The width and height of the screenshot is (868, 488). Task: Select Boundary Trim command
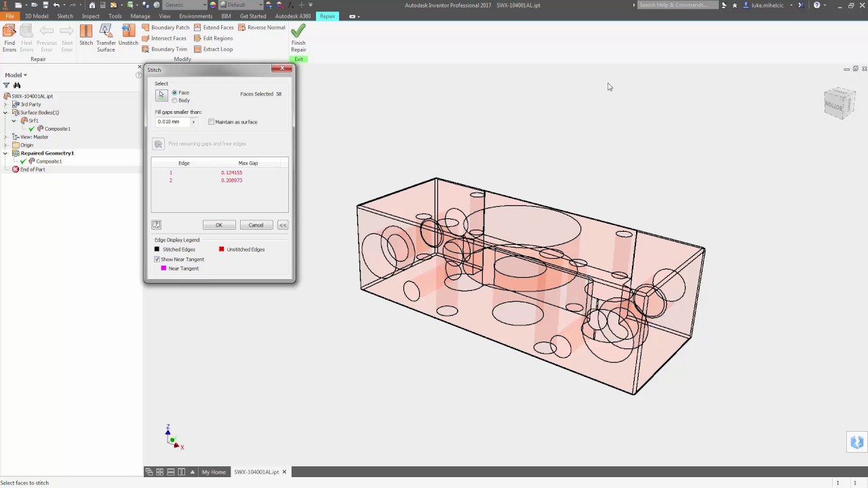(164, 49)
